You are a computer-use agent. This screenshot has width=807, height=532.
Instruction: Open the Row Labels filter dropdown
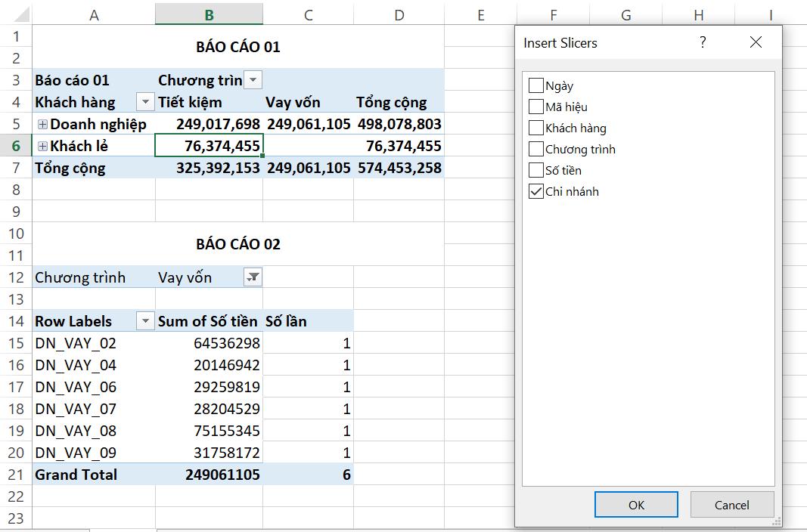coord(144,321)
